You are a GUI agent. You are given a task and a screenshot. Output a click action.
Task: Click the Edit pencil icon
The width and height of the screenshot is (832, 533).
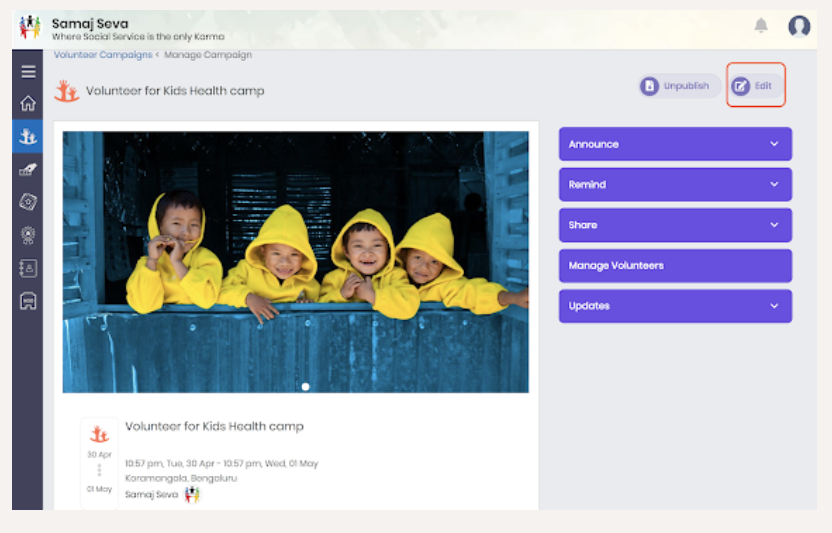pos(741,86)
